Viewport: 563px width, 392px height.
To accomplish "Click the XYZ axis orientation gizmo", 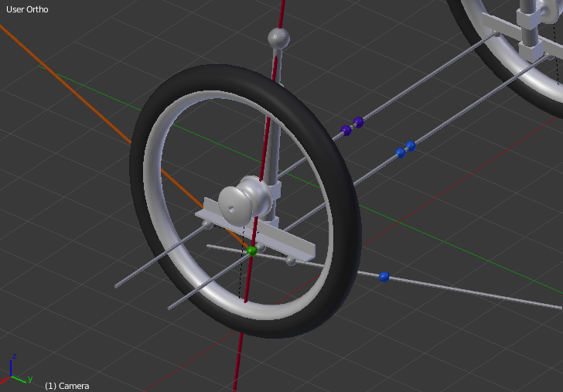I will click(17, 370).
